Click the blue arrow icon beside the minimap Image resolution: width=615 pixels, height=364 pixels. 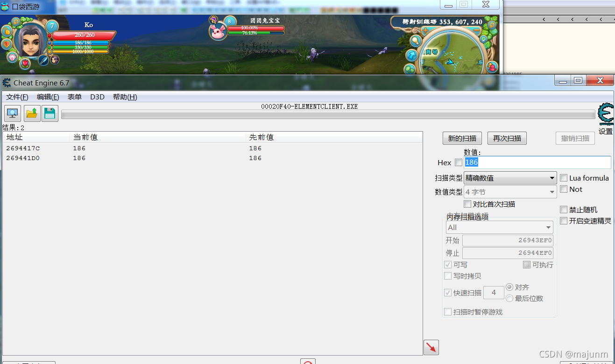point(411,56)
